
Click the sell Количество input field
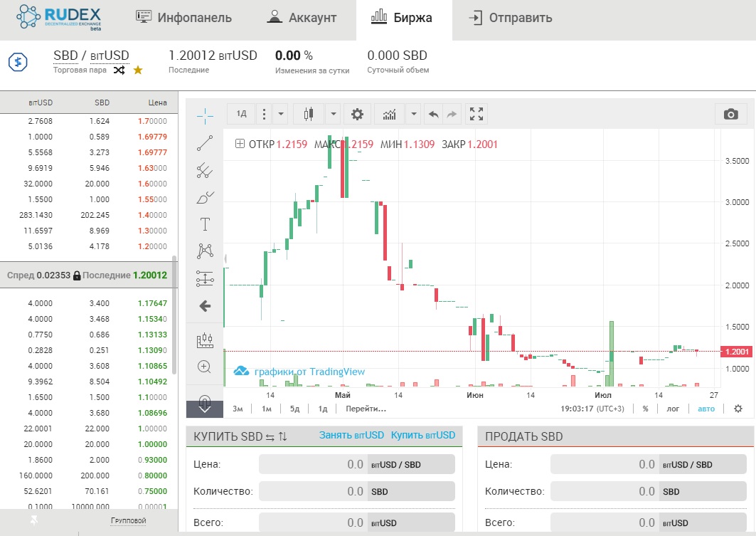tap(605, 491)
